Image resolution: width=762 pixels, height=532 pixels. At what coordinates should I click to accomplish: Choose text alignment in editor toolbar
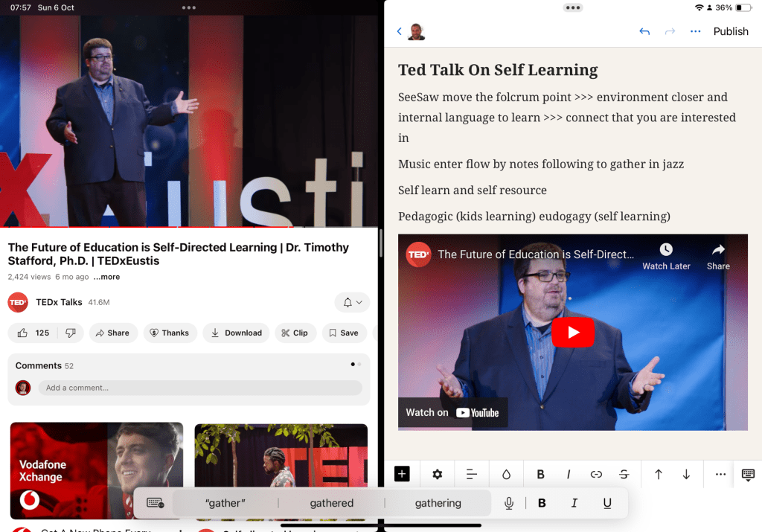471,474
